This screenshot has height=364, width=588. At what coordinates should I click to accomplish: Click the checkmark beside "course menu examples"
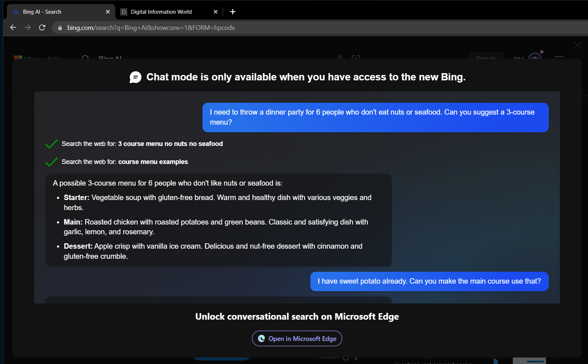point(52,162)
